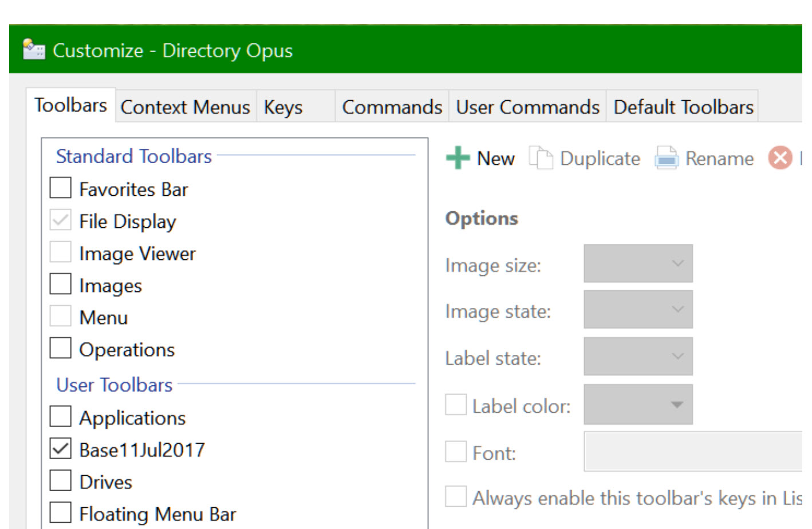The height and width of the screenshot is (529, 812).
Task: Switch to the Context Menus tab
Action: click(x=186, y=107)
